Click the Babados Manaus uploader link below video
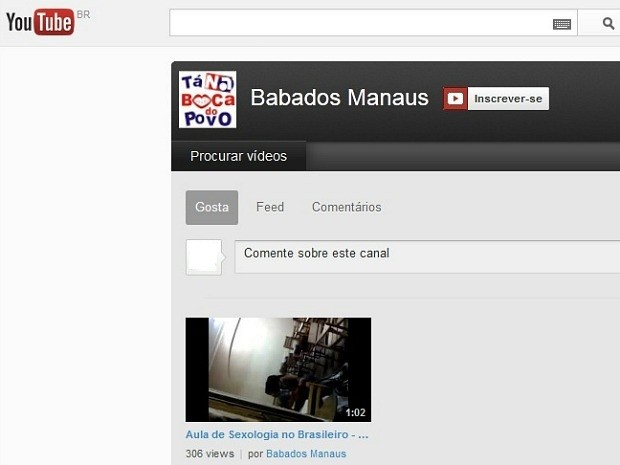Image resolution: width=620 pixels, height=465 pixels. [306, 454]
